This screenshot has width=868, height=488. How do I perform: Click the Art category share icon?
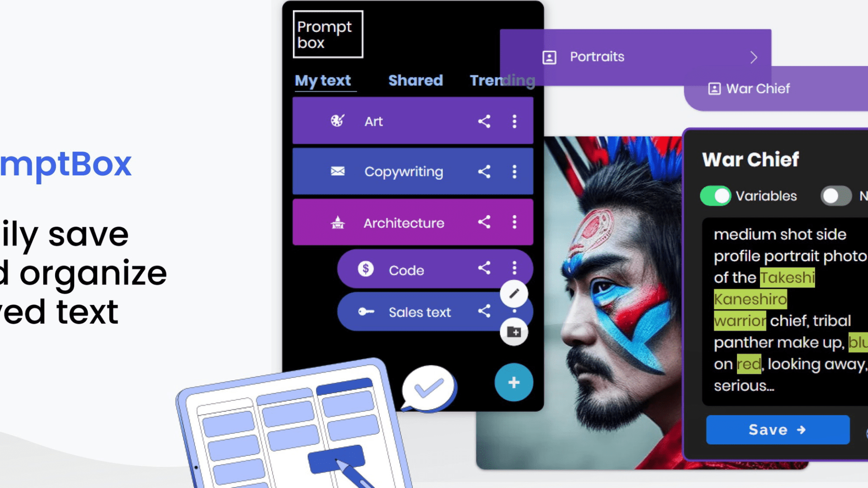click(483, 121)
